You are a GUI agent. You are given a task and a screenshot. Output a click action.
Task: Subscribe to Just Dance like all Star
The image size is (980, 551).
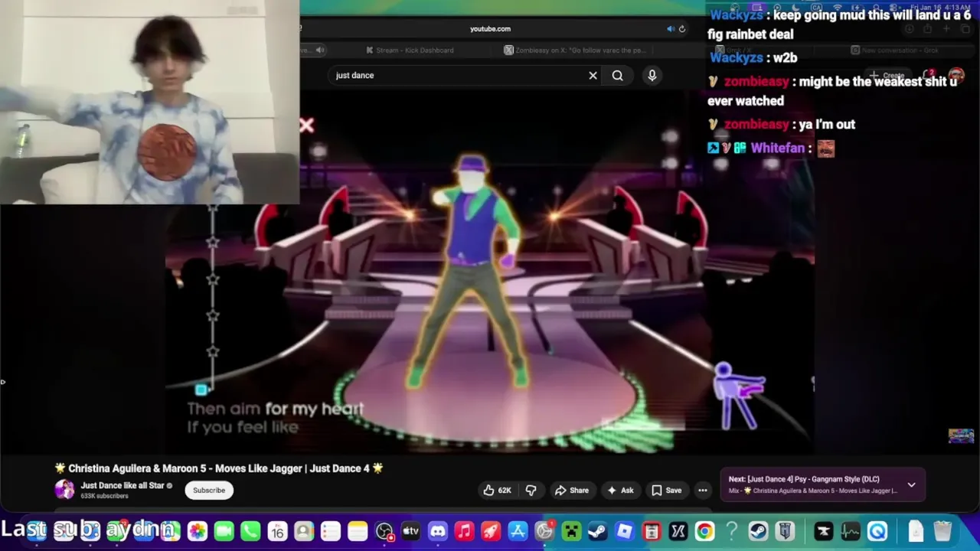pos(209,491)
